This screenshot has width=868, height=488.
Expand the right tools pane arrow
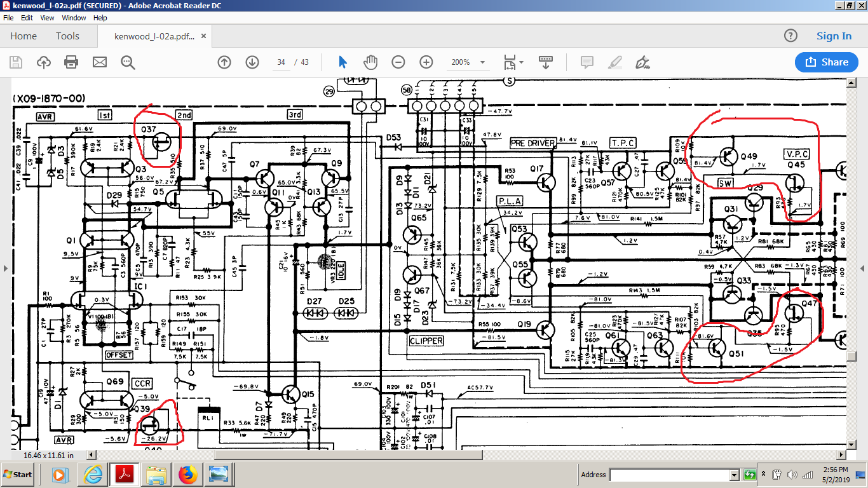pos(862,268)
